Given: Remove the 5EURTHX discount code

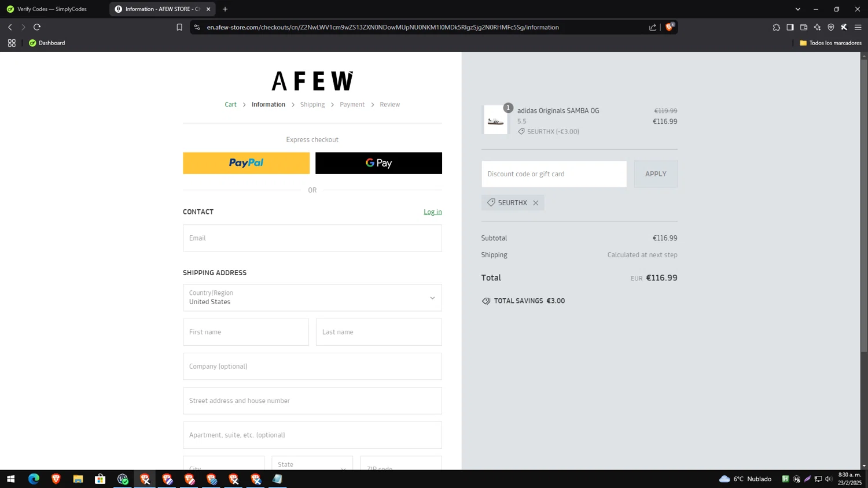Looking at the screenshot, I should click(536, 203).
